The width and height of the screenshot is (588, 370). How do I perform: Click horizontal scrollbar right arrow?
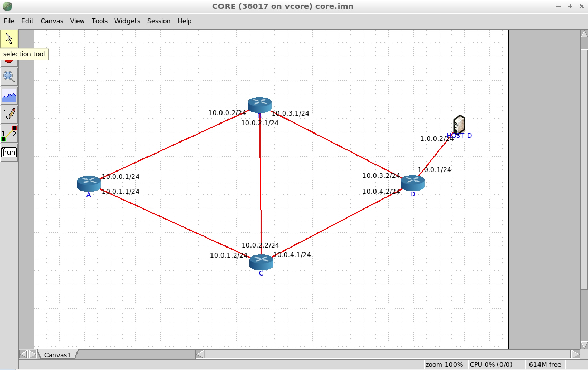(x=575, y=354)
